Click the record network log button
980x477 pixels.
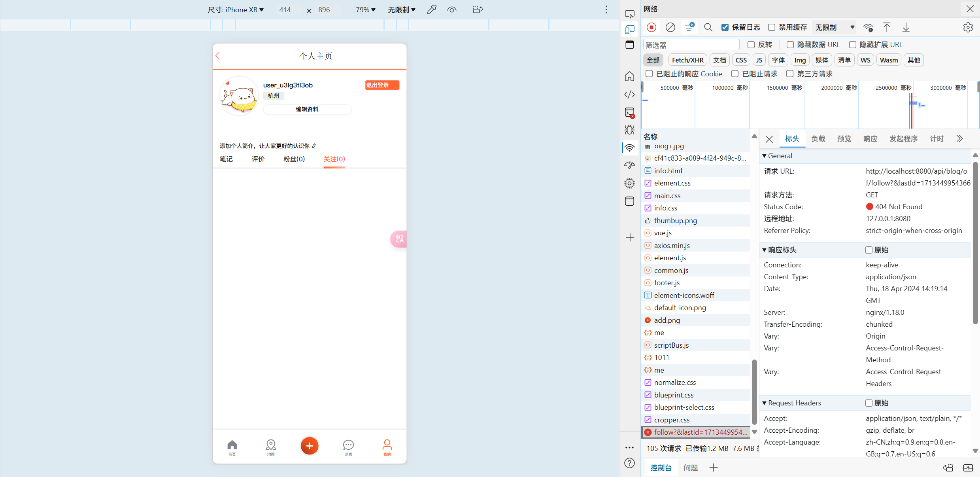(651, 27)
